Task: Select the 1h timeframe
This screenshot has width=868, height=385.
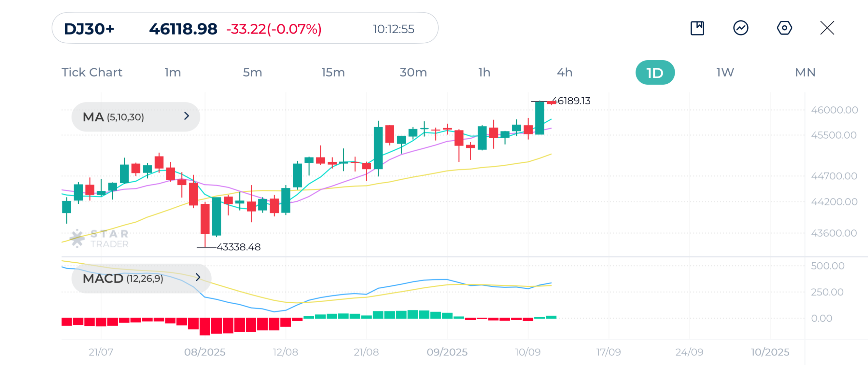Action: pyautogui.click(x=484, y=73)
